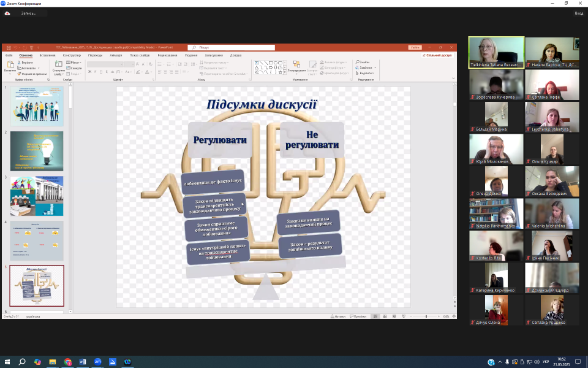This screenshot has height=368, width=588.
Task: Click the Paste (Вставити) icon in ribbon
Action: tap(10, 65)
